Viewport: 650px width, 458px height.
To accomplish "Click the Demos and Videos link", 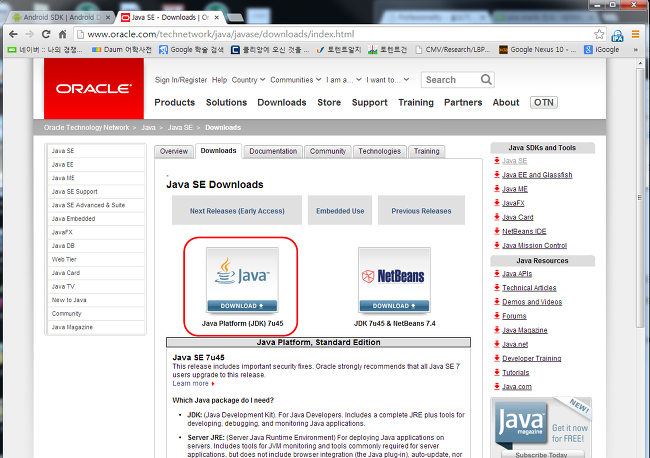I will point(532,302).
